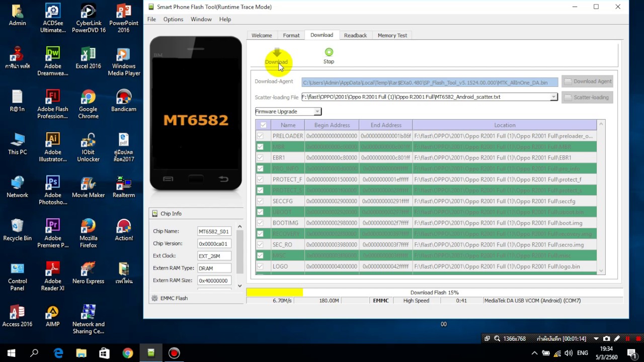644x362 pixels.
Task: Open IObit Unlocker desktop icon
Action: click(x=89, y=147)
